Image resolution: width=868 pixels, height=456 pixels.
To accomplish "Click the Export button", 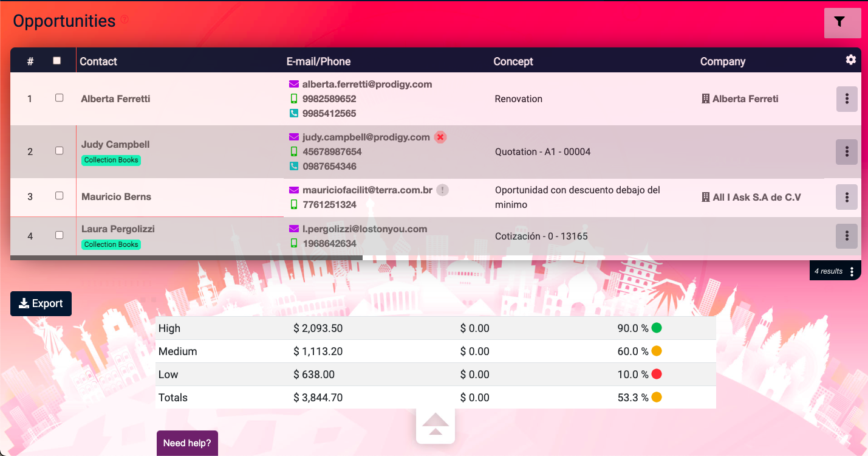I will point(41,304).
